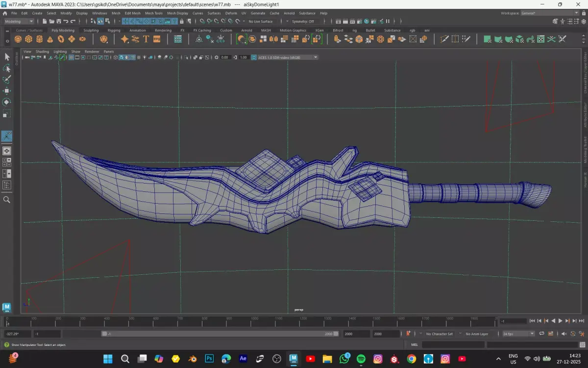Create a new scene with toolbar icon
This screenshot has height=368, width=588.
(45, 22)
